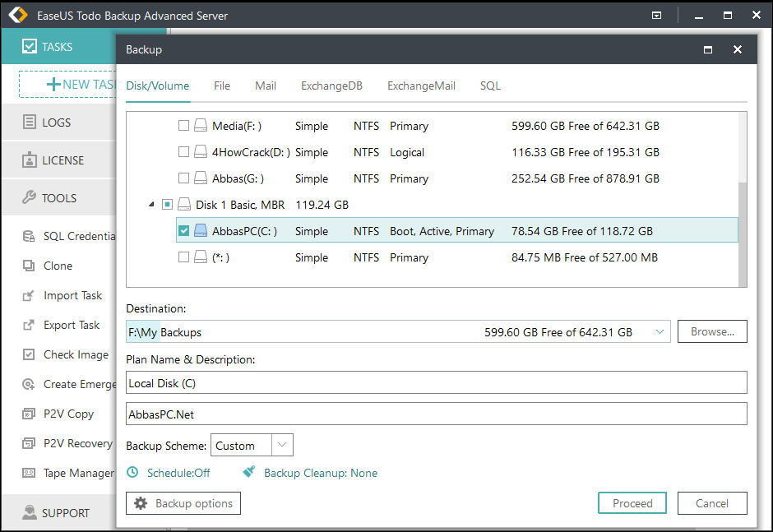Viewport: 773px width, 532px height.
Task: Click the Disk 1 disk icon
Action: 184,204
